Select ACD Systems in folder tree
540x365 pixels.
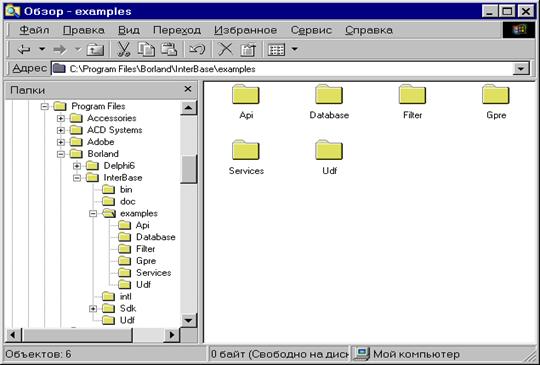115,130
